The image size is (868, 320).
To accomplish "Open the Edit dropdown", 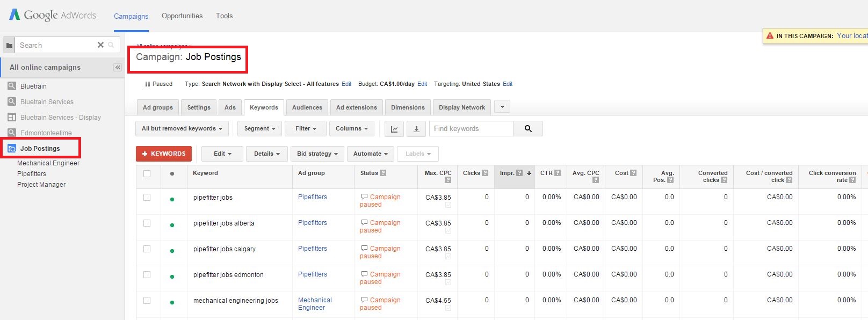I will click(222, 154).
